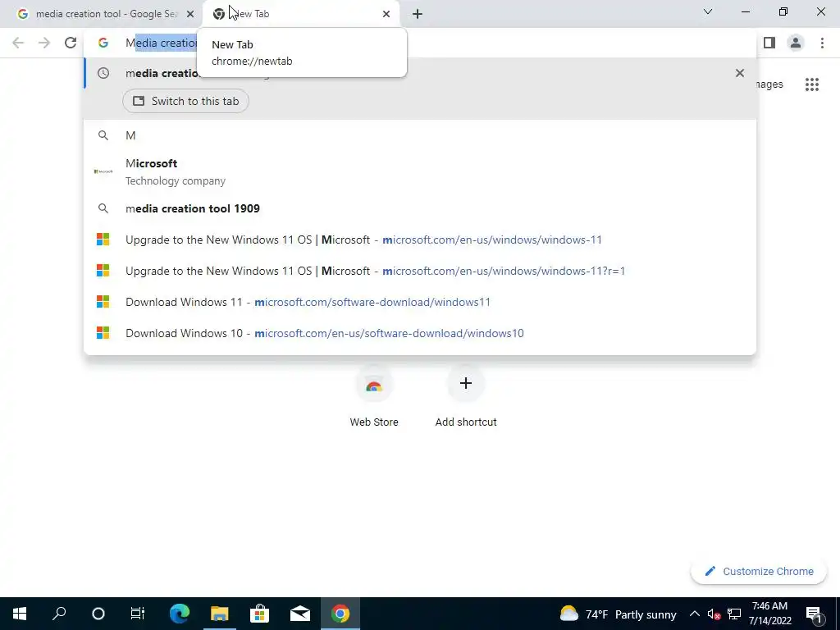Open Task View on taskbar

coord(138,614)
